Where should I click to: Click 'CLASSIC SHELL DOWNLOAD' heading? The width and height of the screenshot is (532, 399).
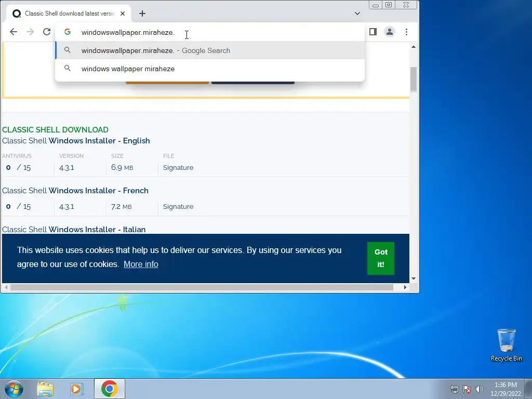click(x=55, y=129)
